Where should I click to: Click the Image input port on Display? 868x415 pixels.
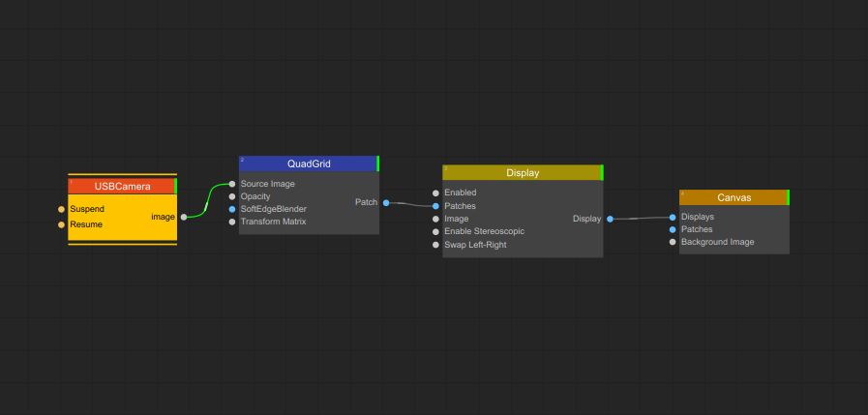click(x=435, y=220)
